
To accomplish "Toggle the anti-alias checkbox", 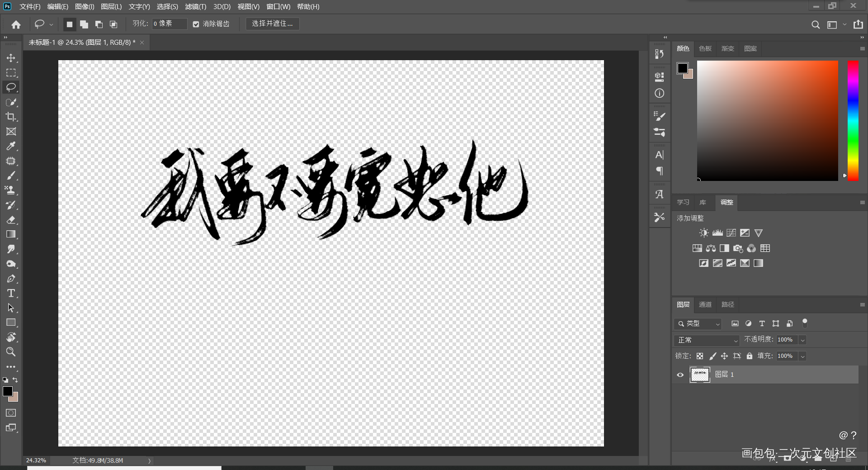I will [196, 24].
